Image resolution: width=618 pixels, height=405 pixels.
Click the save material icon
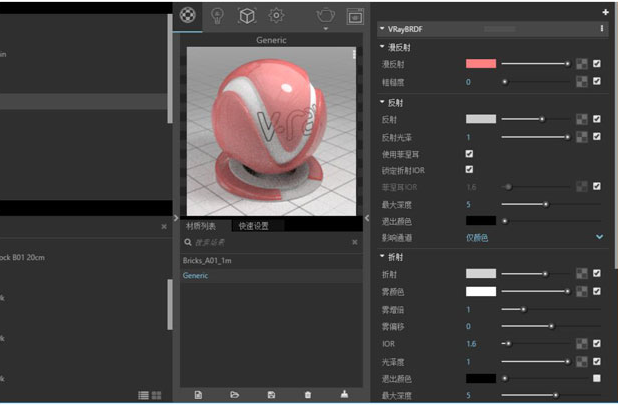[x=271, y=395]
